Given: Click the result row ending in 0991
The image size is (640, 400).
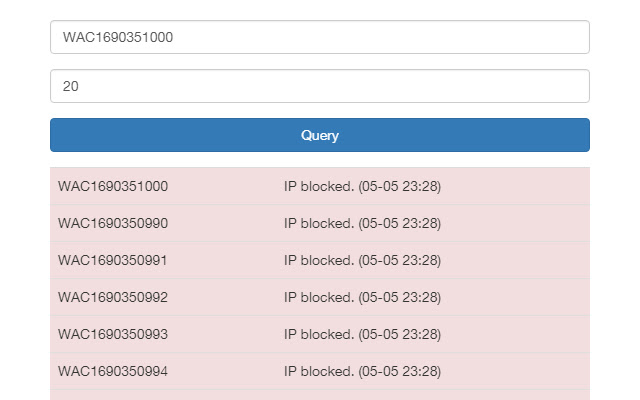Looking at the screenshot, I should (320, 260).
